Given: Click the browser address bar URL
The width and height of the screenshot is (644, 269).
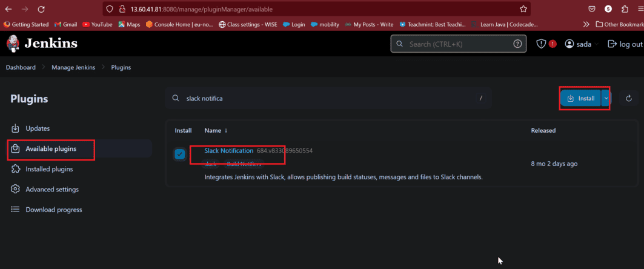Looking at the screenshot, I should 201,9.
